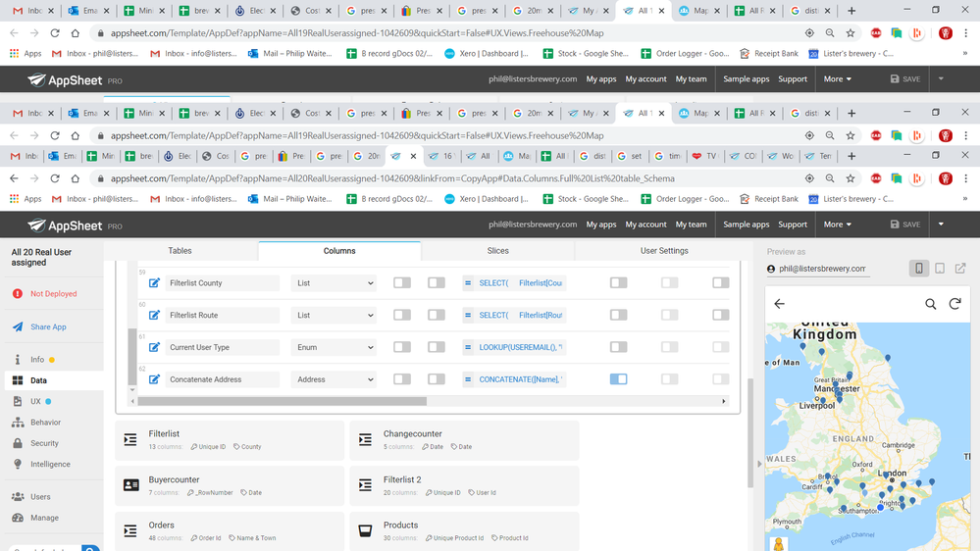Edit the Filterlist County column definition
The height and width of the screenshot is (551, 980).
(x=154, y=283)
